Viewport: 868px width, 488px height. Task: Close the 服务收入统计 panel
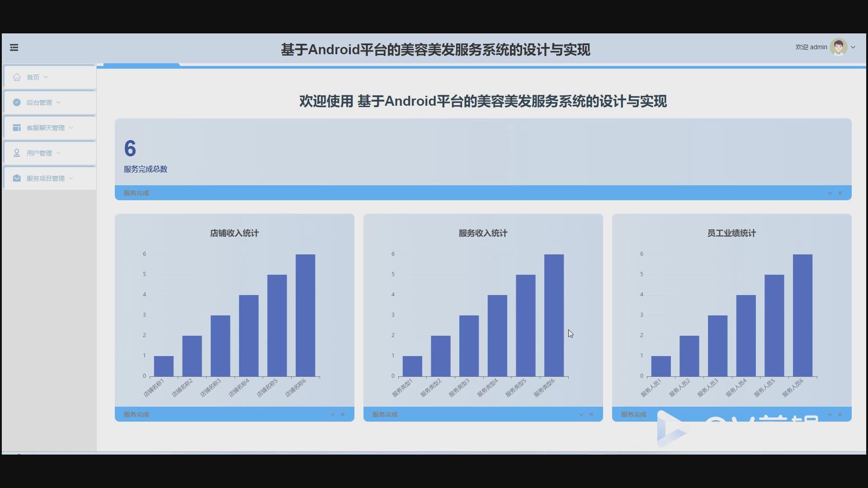click(x=592, y=414)
